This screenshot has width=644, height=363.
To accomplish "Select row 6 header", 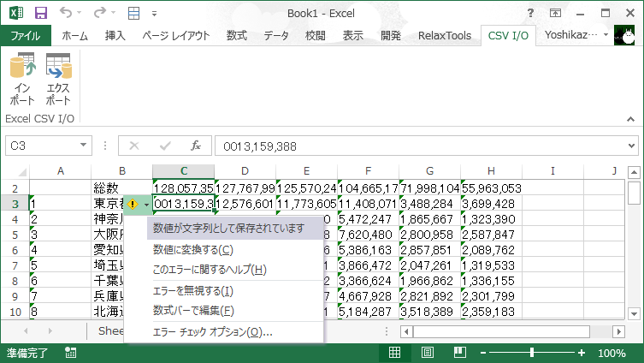I will click(x=15, y=250).
